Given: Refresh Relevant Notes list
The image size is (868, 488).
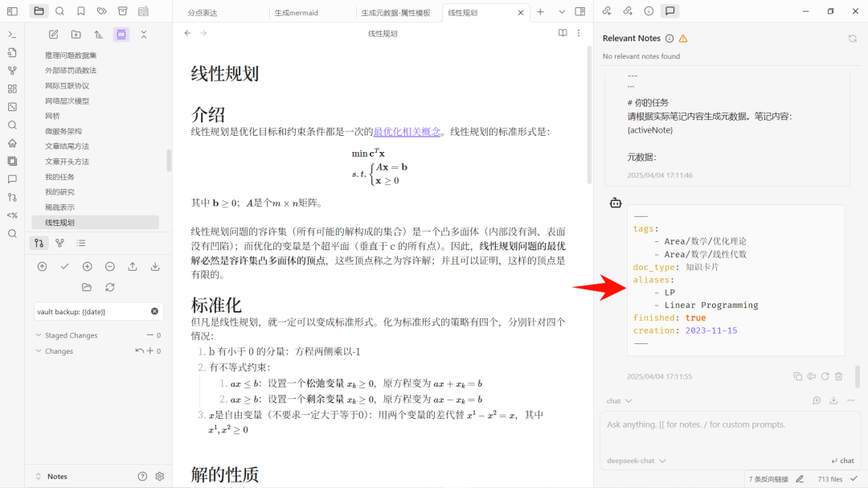Looking at the screenshot, I should click(853, 39).
